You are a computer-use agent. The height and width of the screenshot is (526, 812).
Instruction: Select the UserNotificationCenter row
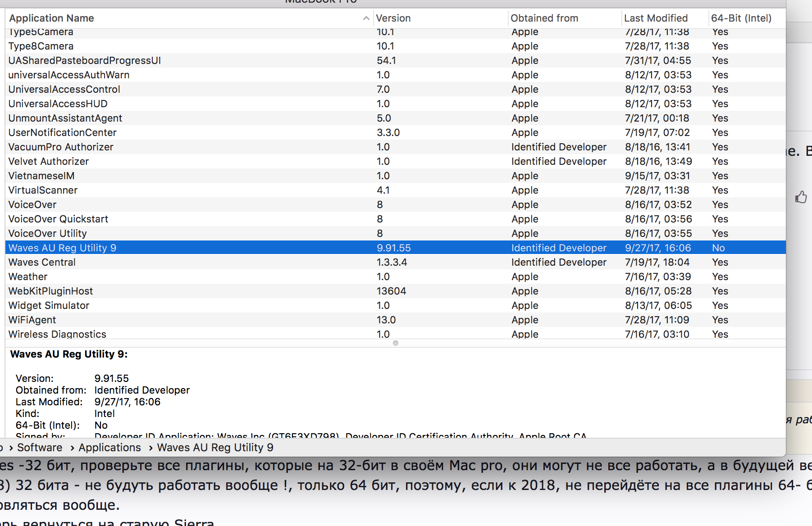tap(395, 132)
